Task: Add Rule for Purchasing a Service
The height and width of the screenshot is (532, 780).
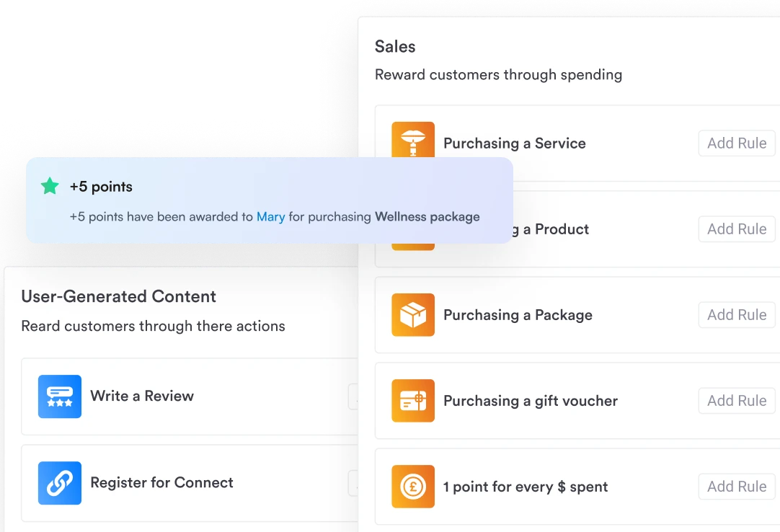Action: [737, 143]
